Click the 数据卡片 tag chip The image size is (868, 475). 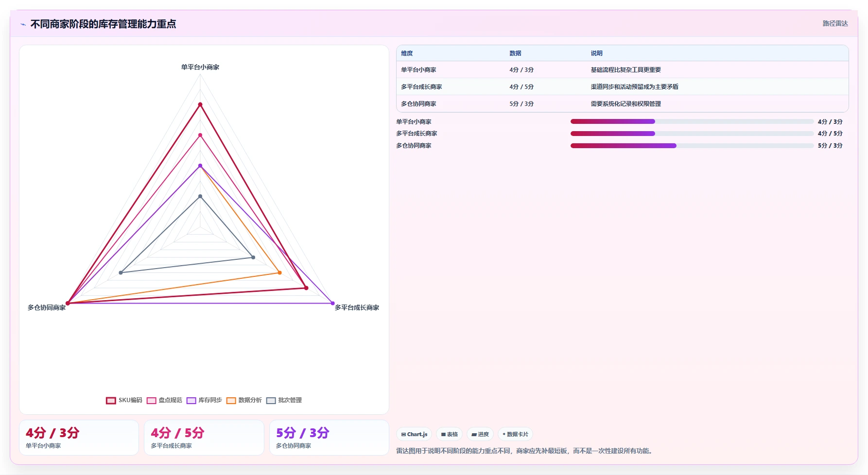pos(515,434)
